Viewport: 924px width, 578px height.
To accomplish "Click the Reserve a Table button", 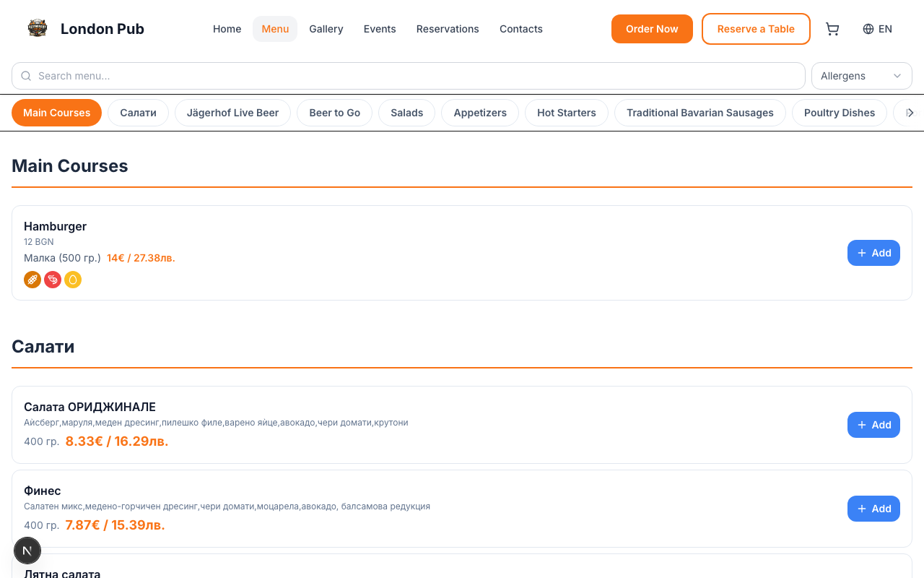I will coord(756,29).
